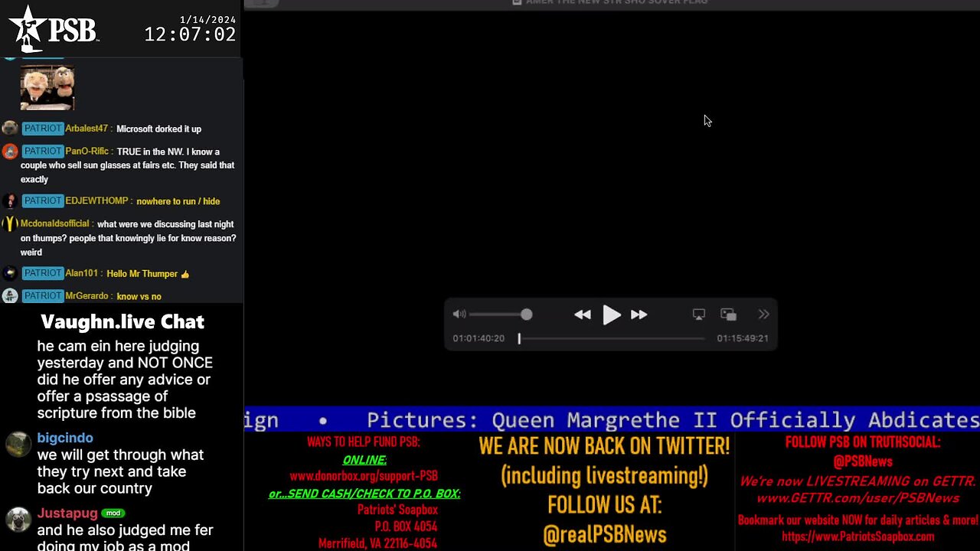Click the Mcdonaldsofficial avatar icon
Image resolution: width=980 pixels, height=551 pixels.
pyautogui.click(x=9, y=224)
